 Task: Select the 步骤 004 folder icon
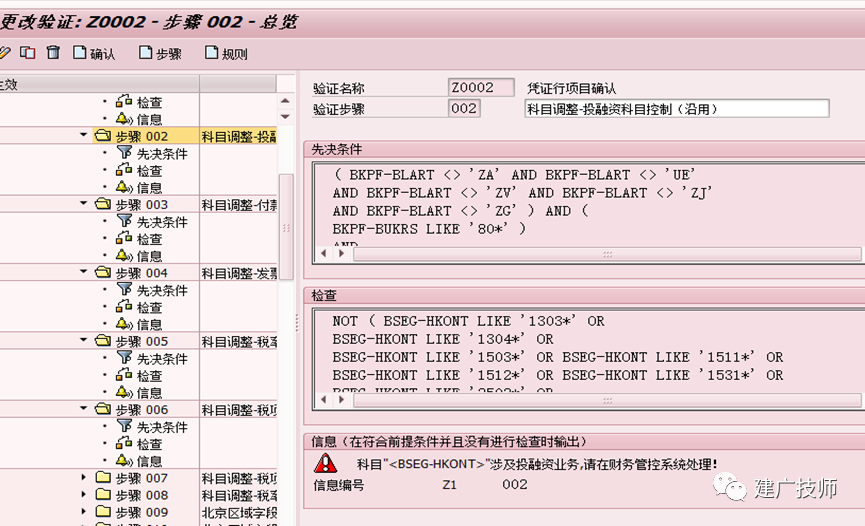pos(103,272)
